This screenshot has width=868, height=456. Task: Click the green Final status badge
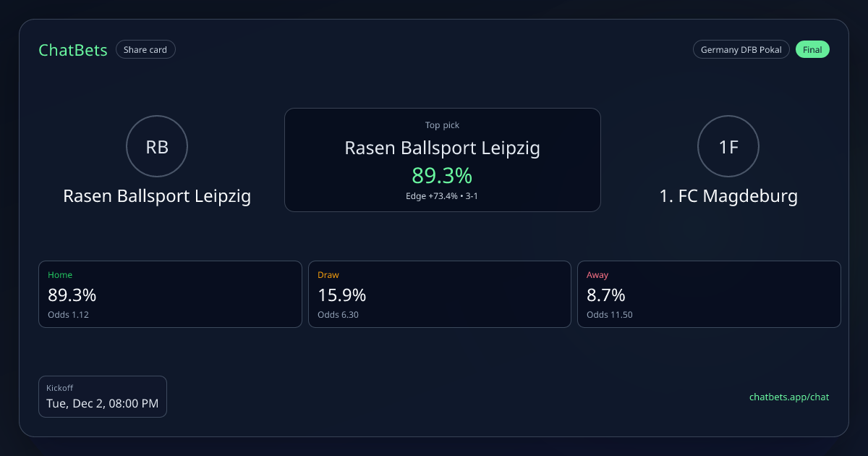812,50
